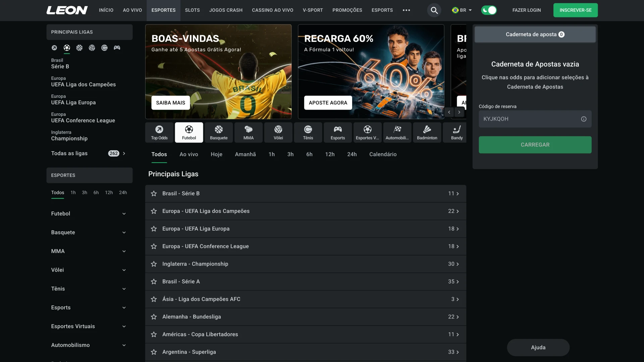Open Todas as ligas list
Viewport: 644px width, 362px height.
click(89, 154)
